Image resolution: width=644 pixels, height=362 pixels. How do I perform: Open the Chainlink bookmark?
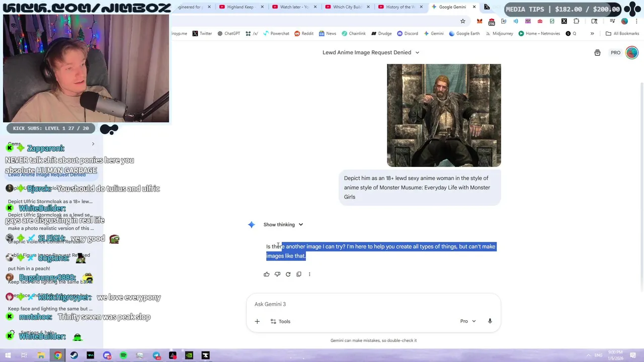click(x=354, y=34)
